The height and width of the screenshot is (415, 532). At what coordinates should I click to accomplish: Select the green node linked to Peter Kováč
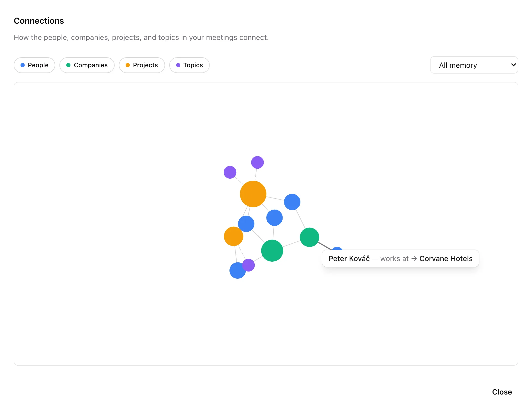[309, 237]
